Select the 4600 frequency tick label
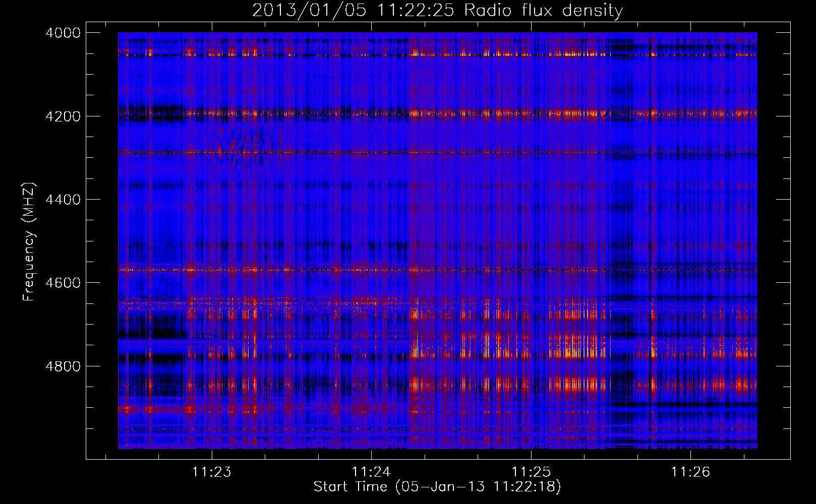This screenshot has width=816, height=504. point(63,283)
